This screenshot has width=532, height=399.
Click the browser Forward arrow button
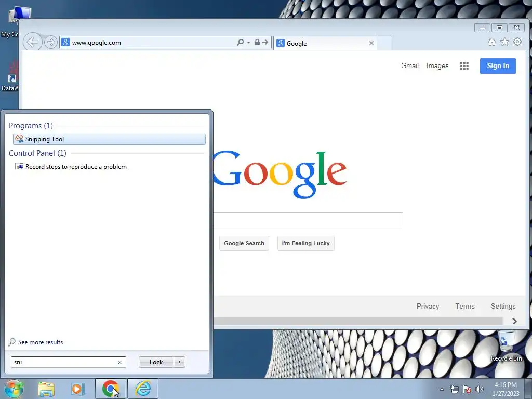click(x=50, y=42)
